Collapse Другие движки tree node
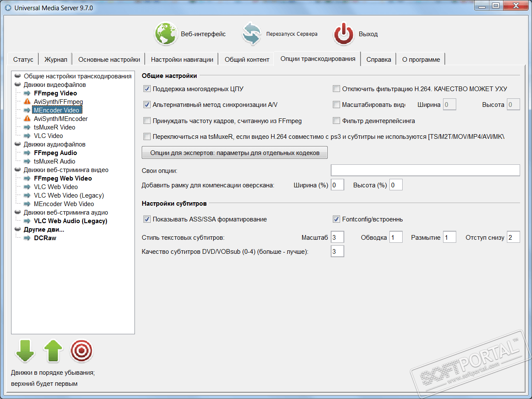This screenshot has width=532, height=399. pos(17,230)
